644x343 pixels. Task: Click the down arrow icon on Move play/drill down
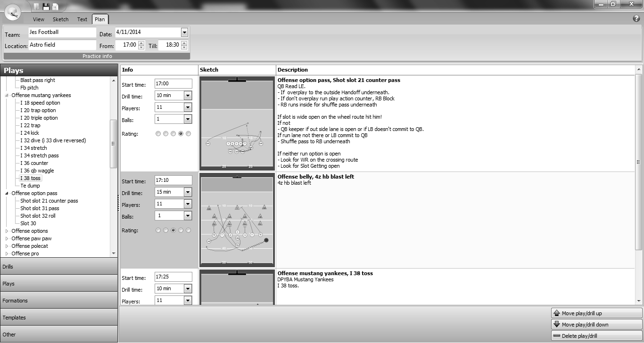click(x=556, y=325)
